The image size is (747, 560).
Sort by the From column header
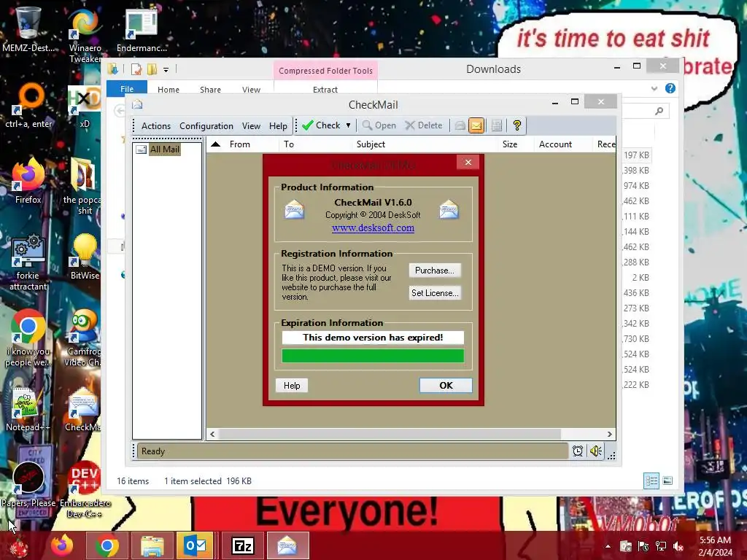(251, 144)
